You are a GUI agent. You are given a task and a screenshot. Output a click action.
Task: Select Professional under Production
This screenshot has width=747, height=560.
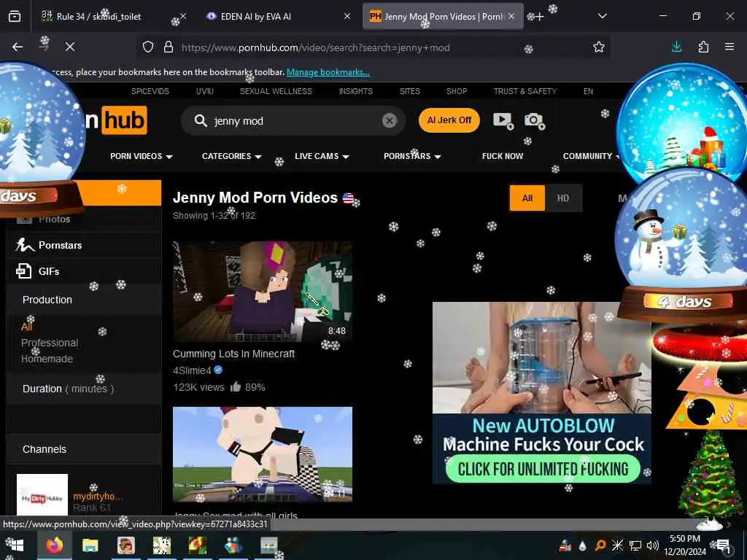[x=50, y=343]
